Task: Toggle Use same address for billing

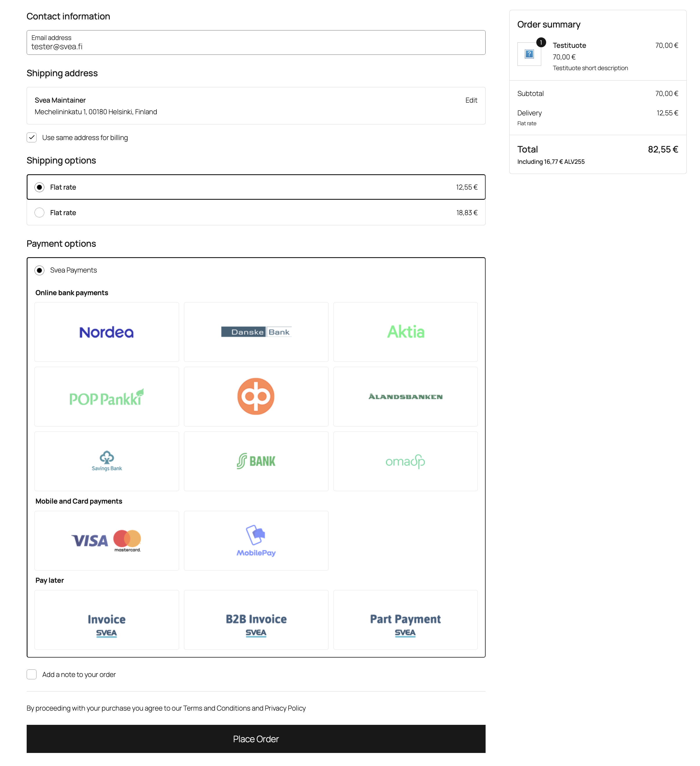Action: point(32,137)
